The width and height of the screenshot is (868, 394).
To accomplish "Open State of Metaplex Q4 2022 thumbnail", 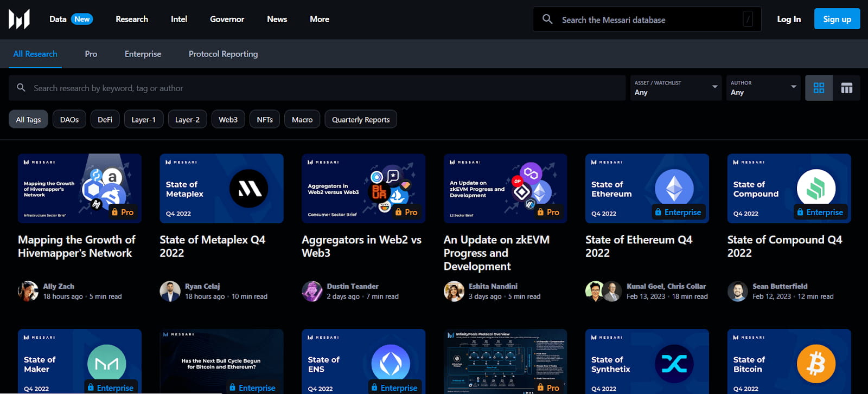I will 221,189.
